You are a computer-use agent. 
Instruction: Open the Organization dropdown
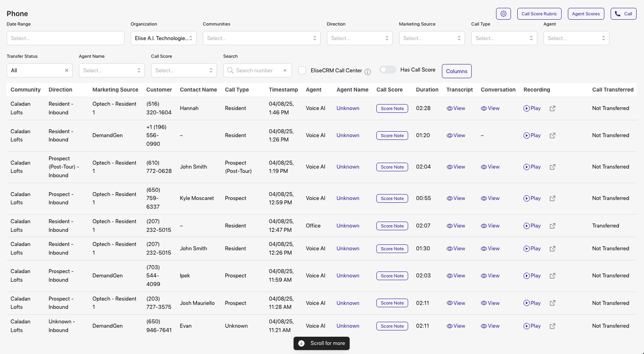[164, 38]
